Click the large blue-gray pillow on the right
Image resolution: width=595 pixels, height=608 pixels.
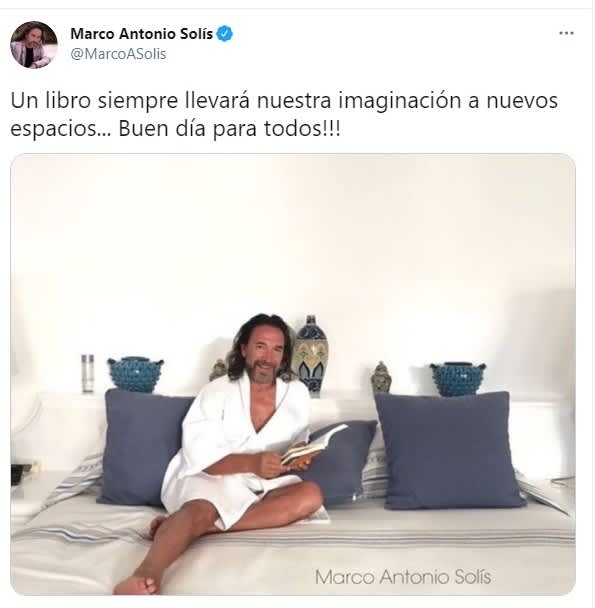tap(448, 451)
